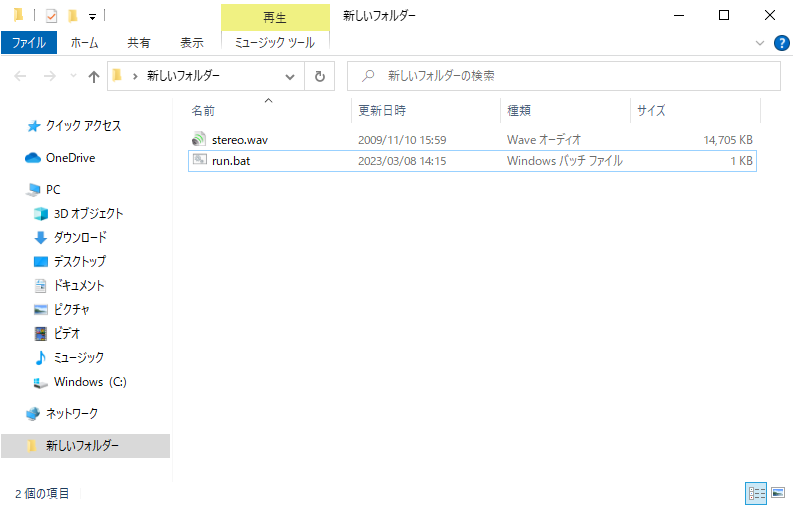
Task: Go back with the left arrow button
Action: (20, 76)
